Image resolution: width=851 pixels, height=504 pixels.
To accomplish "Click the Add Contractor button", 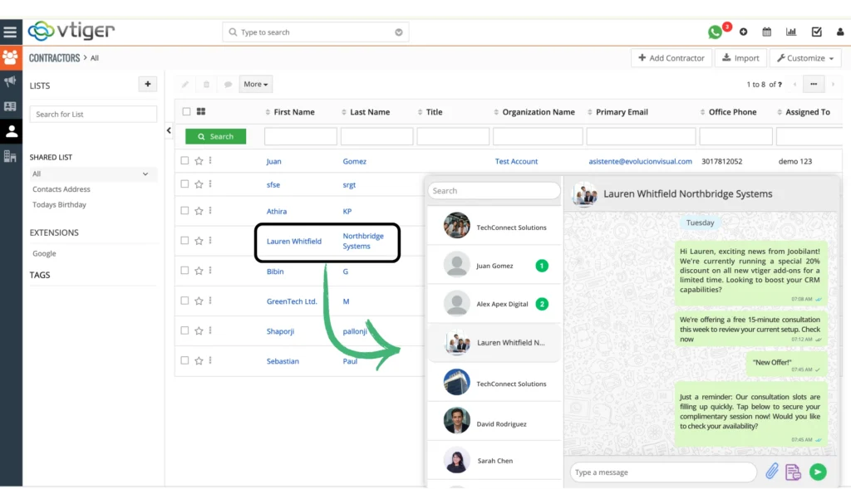I will 671,57.
